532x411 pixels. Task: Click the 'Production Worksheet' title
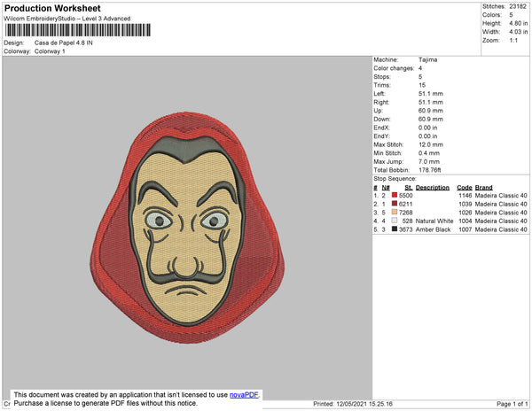coord(52,9)
